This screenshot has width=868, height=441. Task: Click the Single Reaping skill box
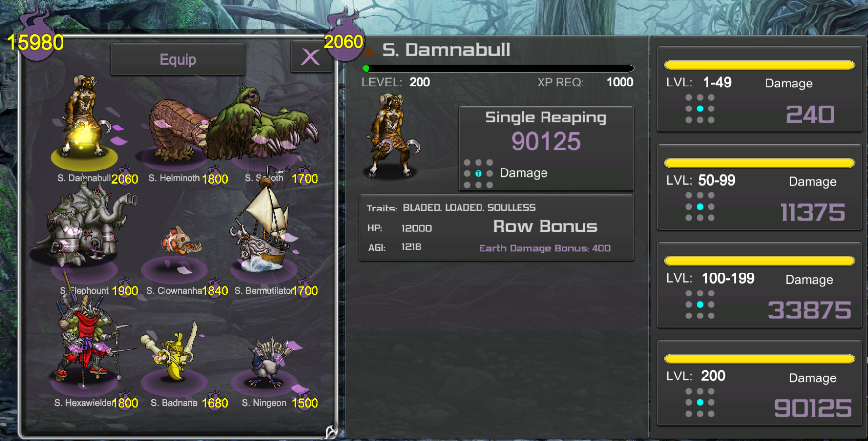546,148
